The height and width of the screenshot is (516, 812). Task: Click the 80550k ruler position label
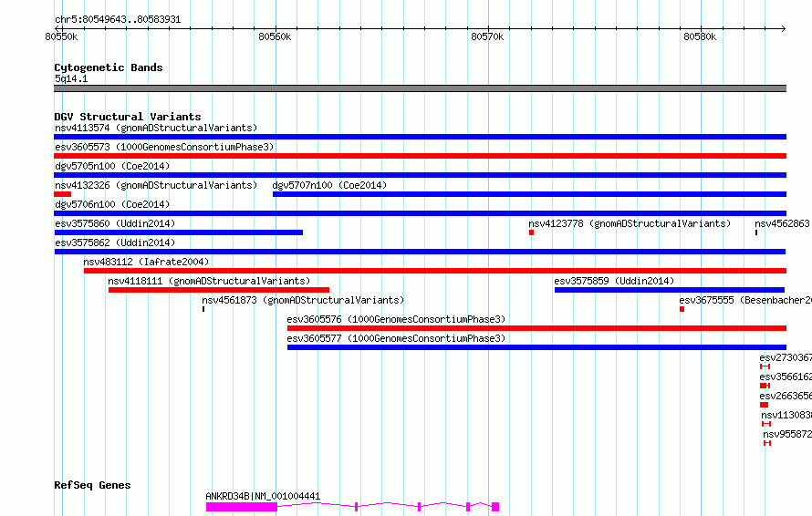(62, 36)
